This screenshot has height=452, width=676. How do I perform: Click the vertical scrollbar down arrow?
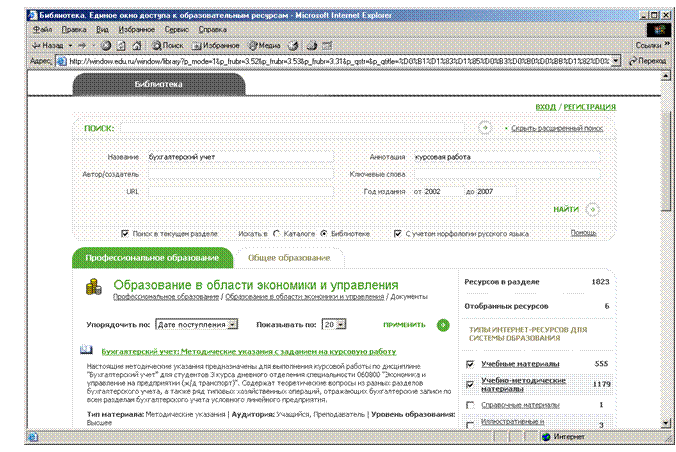(666, 424)
